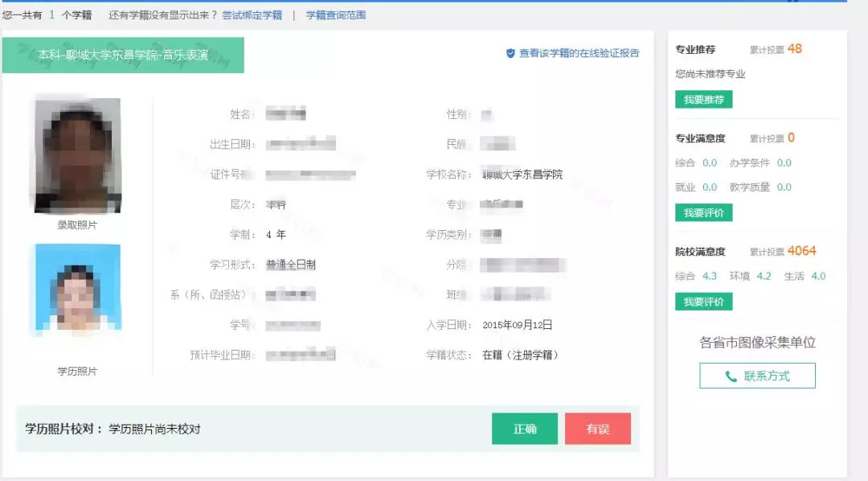Image resolution: width=868 pixels, height=481 pixels.
Task: Click the 学历照片 blue-background photo thumbnail
Action: [77, 290]
